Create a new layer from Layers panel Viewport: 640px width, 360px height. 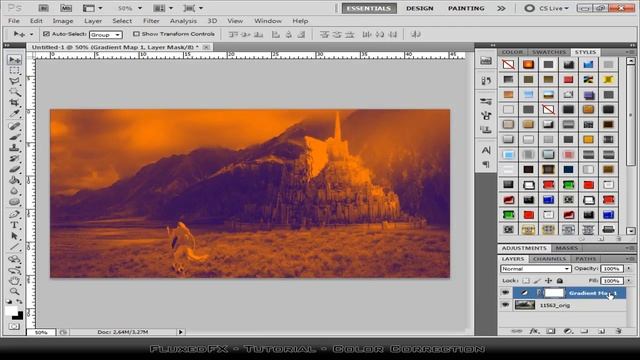602,331
